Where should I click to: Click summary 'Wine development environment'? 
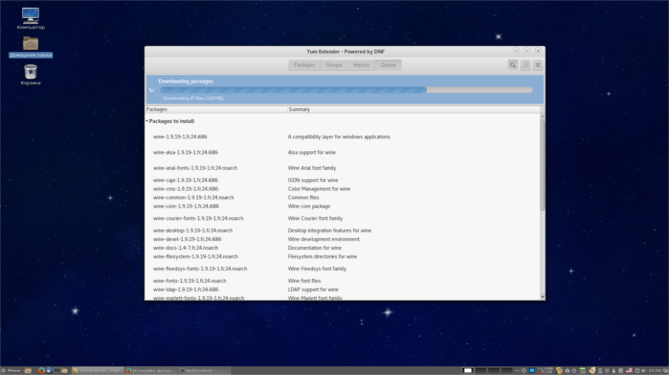pos(323,239)
